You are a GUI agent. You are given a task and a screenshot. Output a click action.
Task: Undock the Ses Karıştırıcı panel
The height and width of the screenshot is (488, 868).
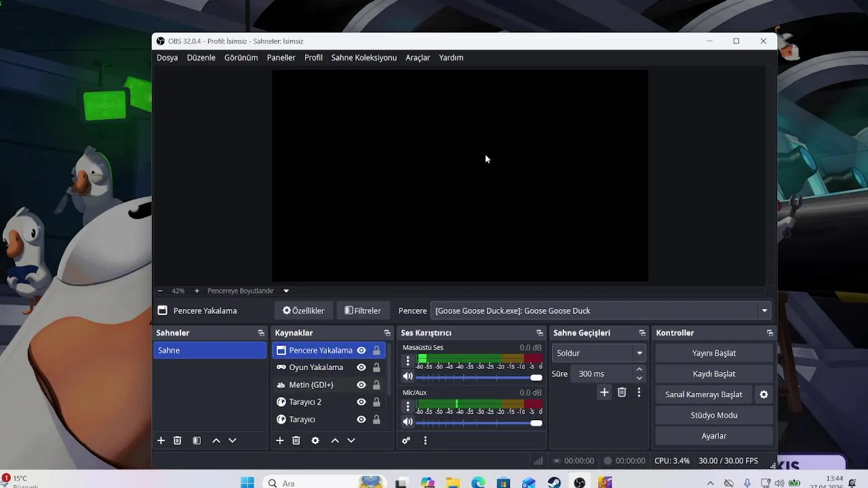tap(540, 333)
